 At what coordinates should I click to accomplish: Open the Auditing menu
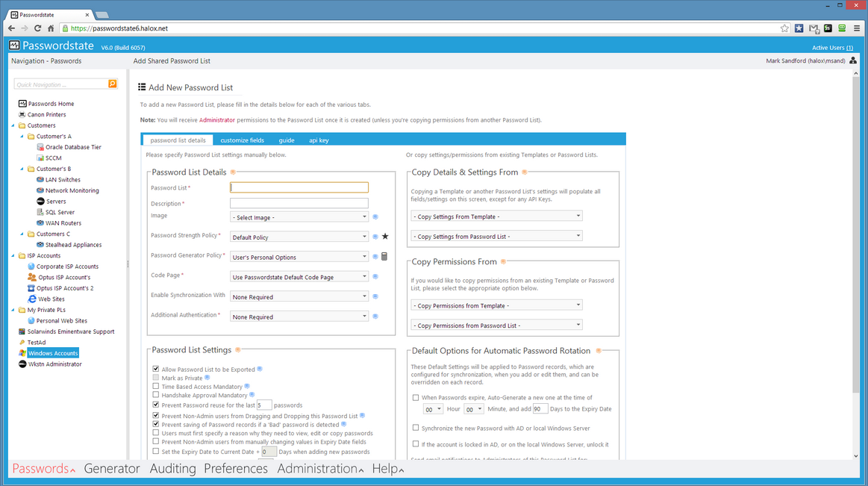(x=172, y=468)
